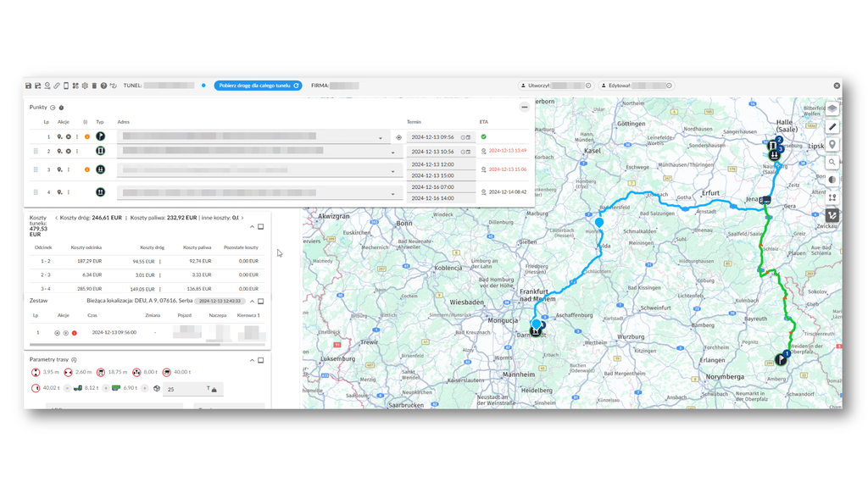
Task: Click the info icon next to Parametry trasy
Action: (74, 360)
